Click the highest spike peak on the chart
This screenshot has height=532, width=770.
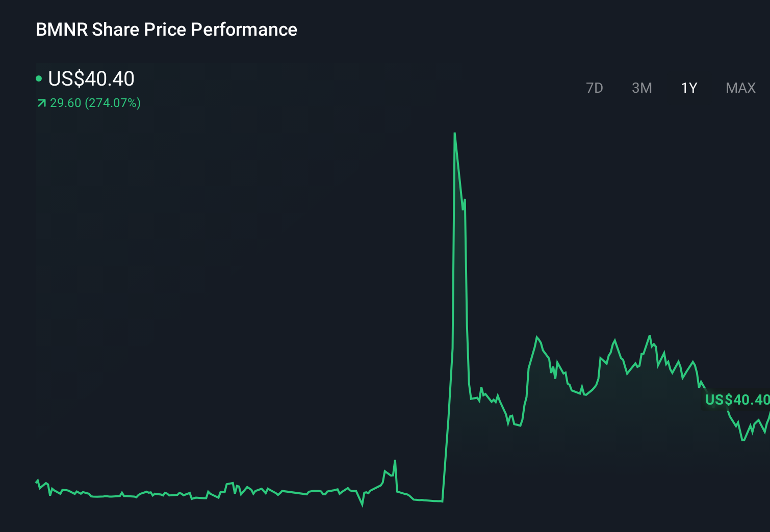(454, 134)
